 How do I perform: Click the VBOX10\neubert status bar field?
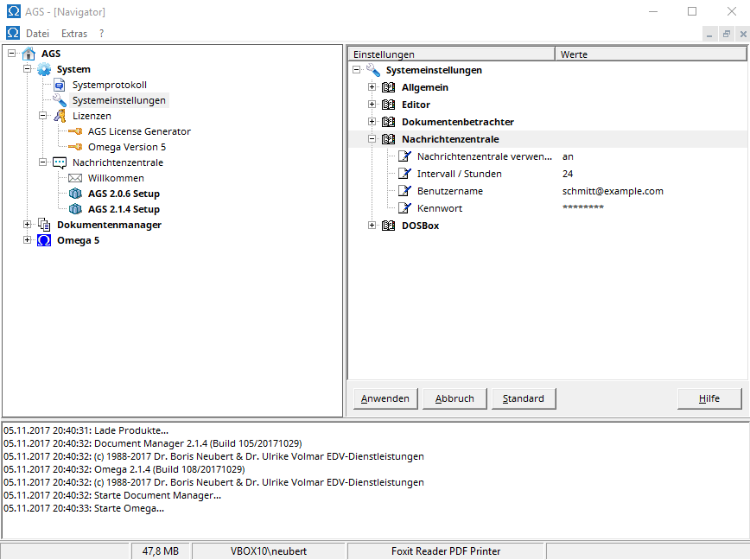point(269,551)
